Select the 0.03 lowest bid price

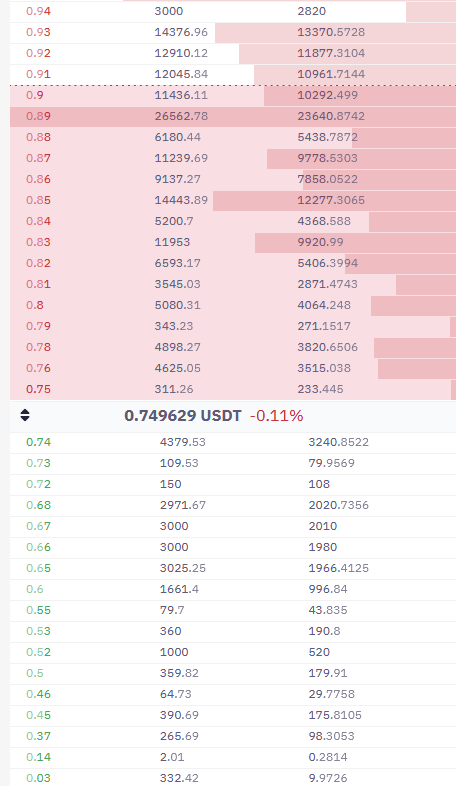click(x=39, y=778)
